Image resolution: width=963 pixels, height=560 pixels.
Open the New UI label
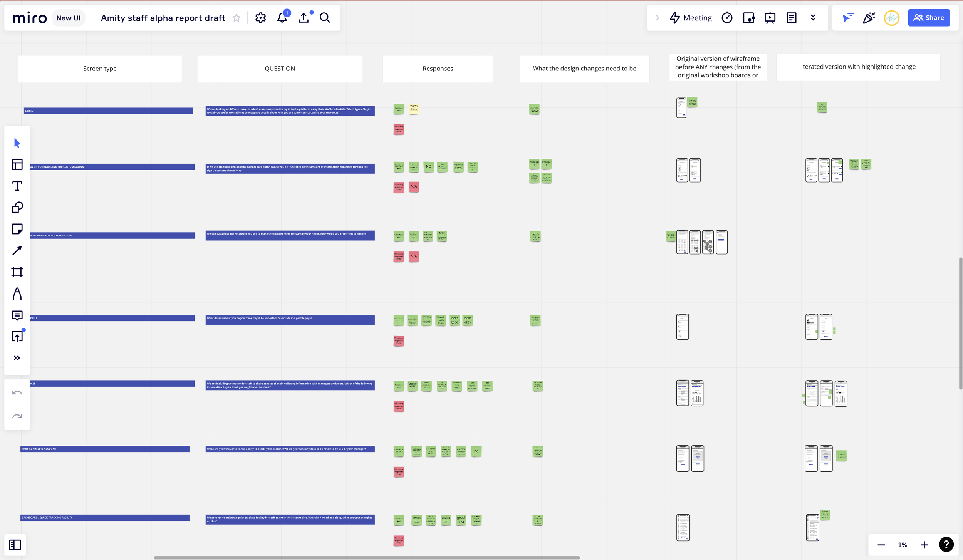tap(68, 18)
